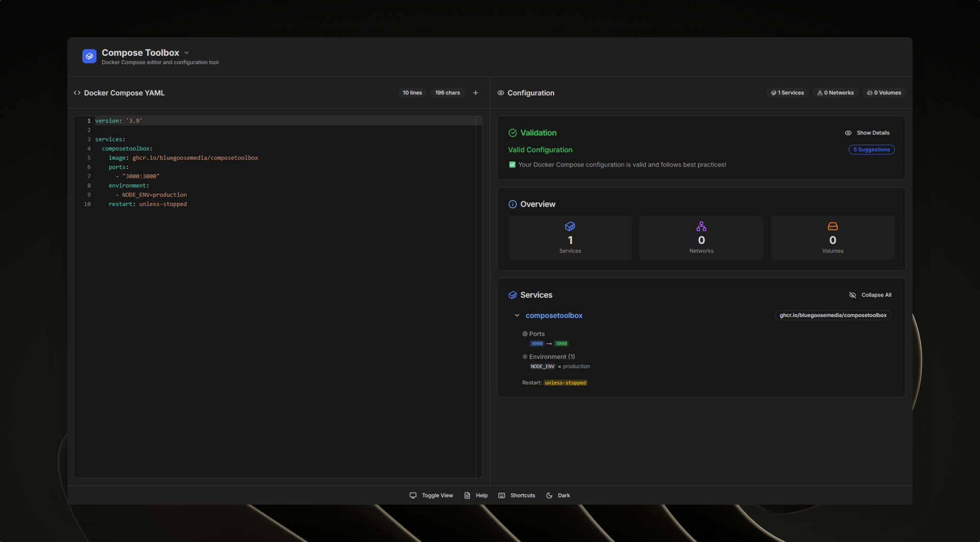Click the Overview info icon

click(512, 204)
